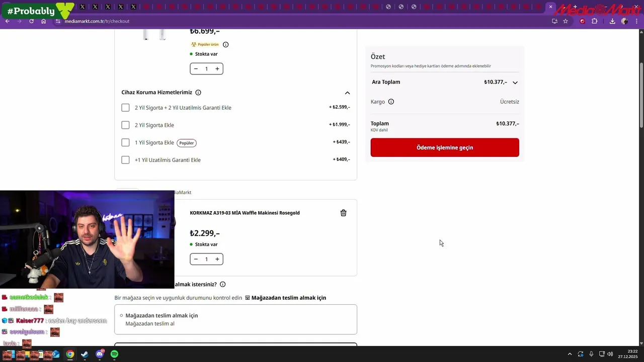The image size is (644, 362).
Task: Show hidden system tray icons
Action: click(570, 354)
